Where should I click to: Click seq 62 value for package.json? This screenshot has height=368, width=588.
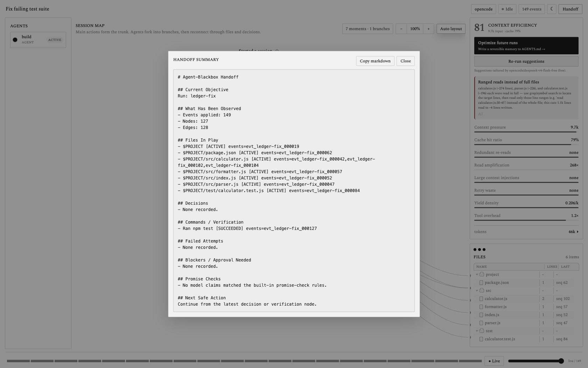[x=562, y=282]
